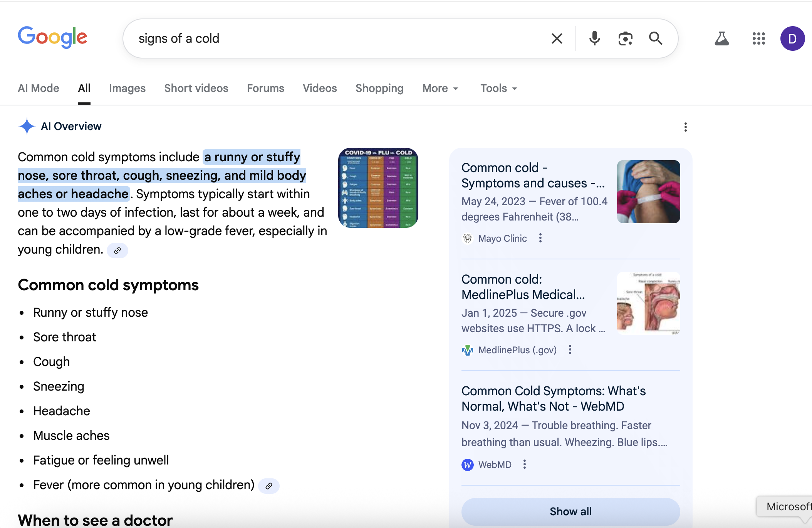
Task: Open three-dot options for the AI Overview
Action: [x=686, y=127]
